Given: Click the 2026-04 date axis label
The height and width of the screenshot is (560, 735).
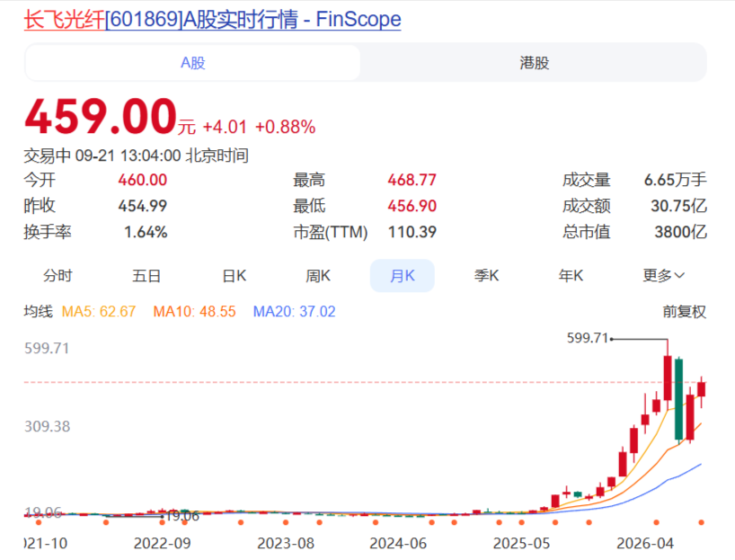Looking at the screenshot, I should click(645, 544).
